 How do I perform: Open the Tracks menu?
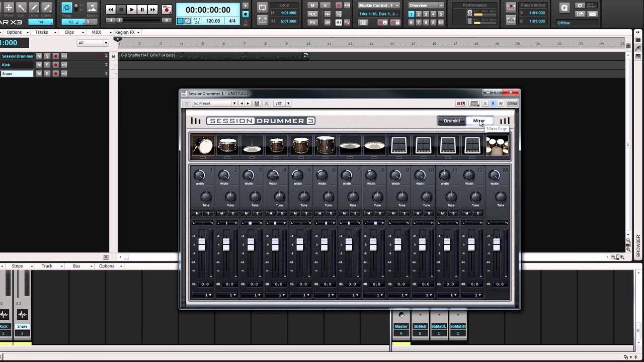[44, 32]
